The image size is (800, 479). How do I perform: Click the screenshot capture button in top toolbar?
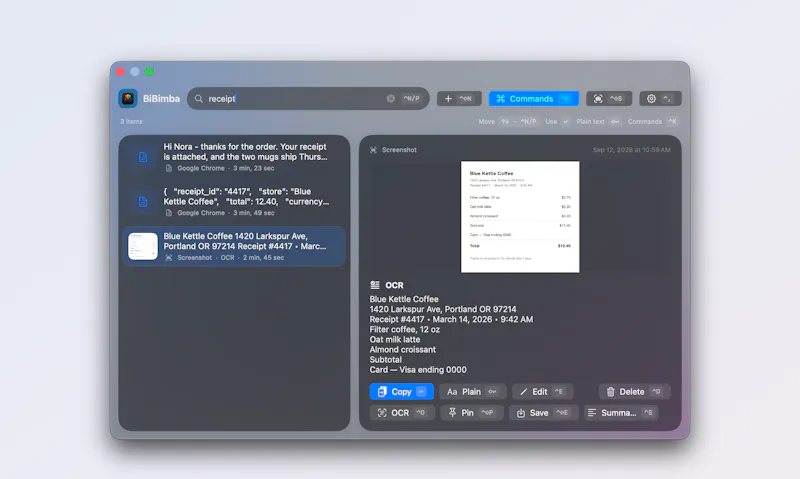click(609, 98)
